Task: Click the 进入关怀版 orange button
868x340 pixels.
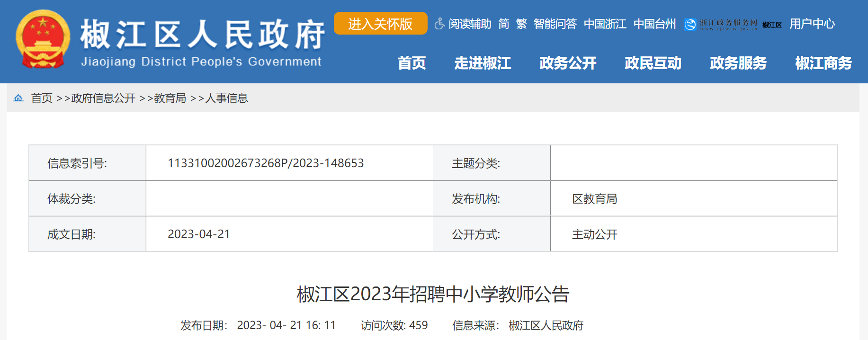Action: [x=380, y=23]
